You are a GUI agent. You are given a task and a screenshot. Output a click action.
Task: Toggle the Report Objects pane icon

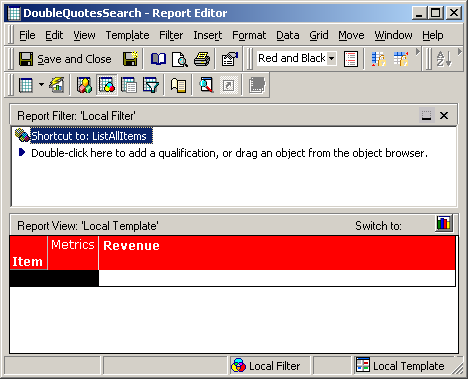click(129, 85)
